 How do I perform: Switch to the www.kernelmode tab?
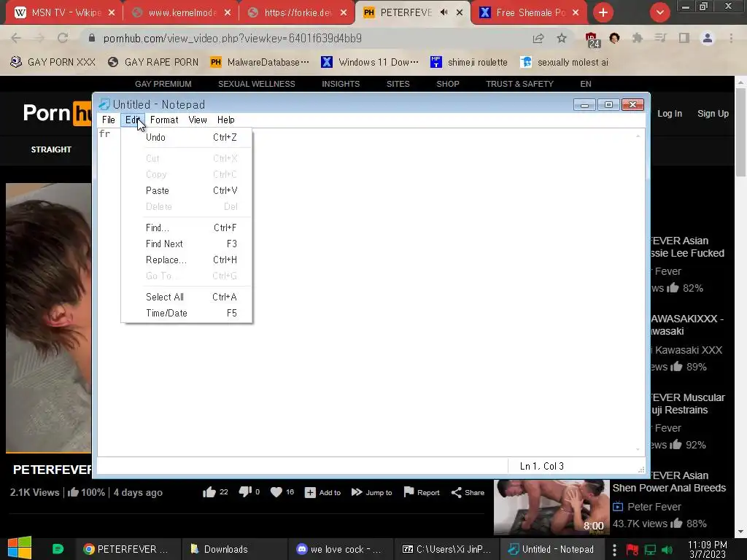click(x=182, y=13)
